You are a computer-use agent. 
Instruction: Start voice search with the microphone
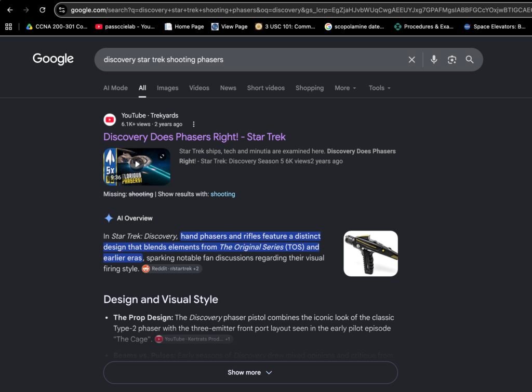(434, 60)
